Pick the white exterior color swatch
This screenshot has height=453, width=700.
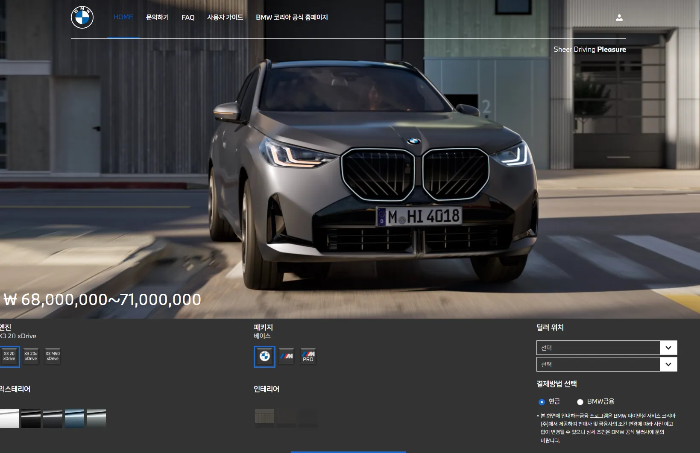pos(9,418)
